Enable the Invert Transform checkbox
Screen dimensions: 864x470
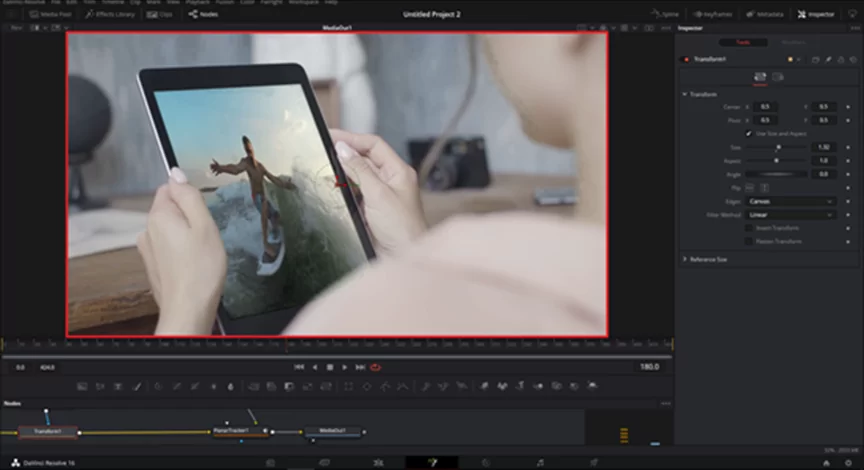click(x=748, y=228)
